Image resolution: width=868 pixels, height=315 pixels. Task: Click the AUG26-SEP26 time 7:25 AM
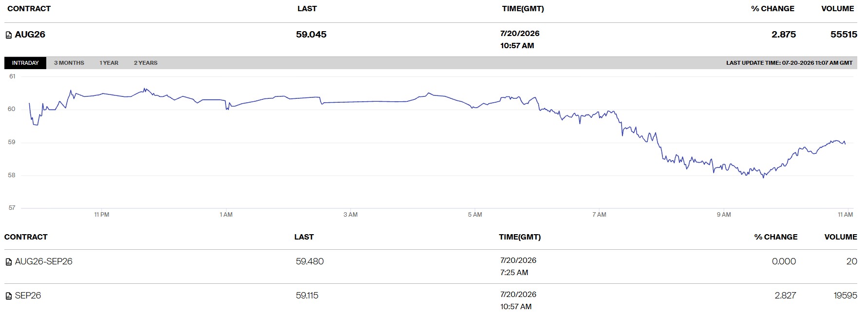(514, 273)
